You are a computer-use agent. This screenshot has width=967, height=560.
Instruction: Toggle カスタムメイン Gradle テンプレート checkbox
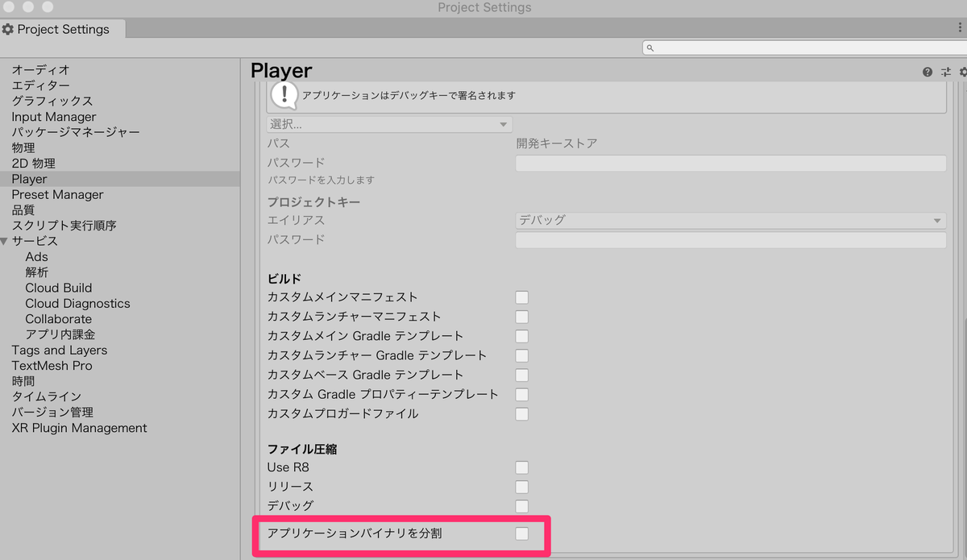click(522, 336)
